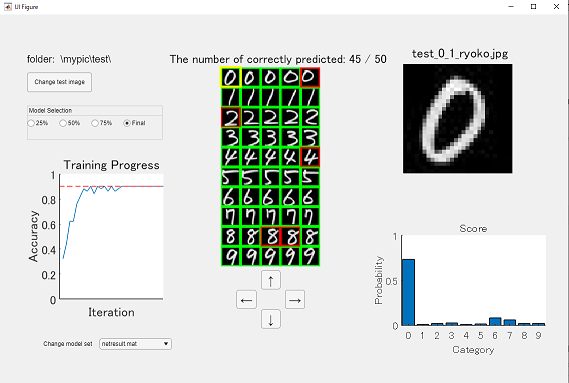Click the Training Progress accuracy plot

coord(111,237)
